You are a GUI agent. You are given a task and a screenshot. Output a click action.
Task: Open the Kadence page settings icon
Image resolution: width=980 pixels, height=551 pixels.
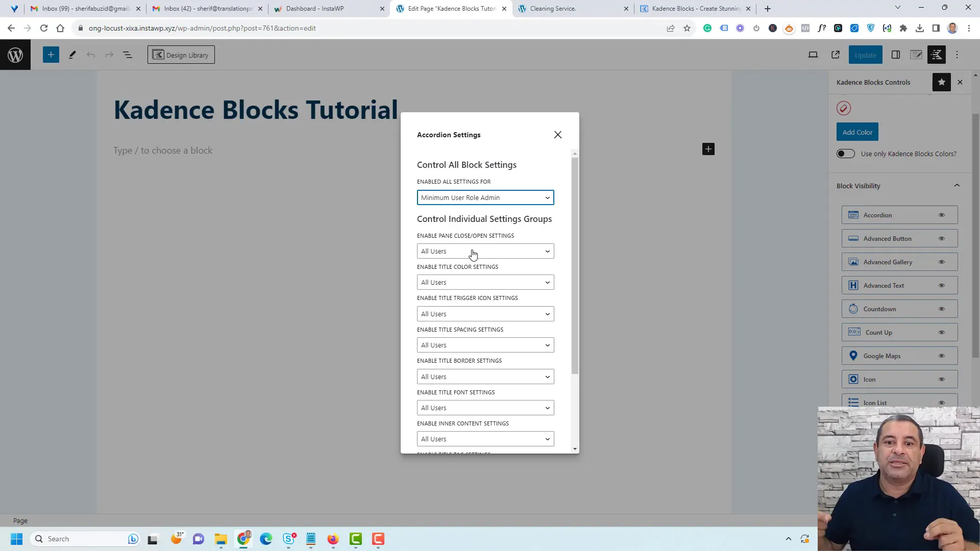coord(916,55)
